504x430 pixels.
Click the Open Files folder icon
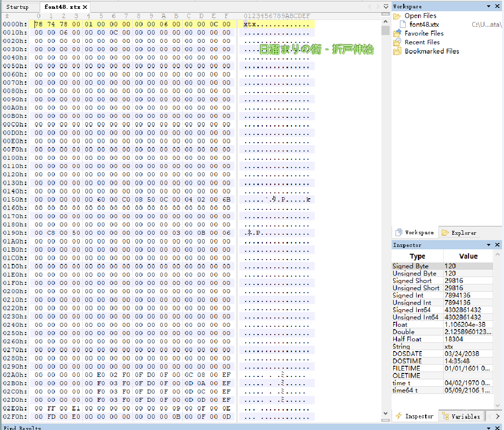[397, 16]
